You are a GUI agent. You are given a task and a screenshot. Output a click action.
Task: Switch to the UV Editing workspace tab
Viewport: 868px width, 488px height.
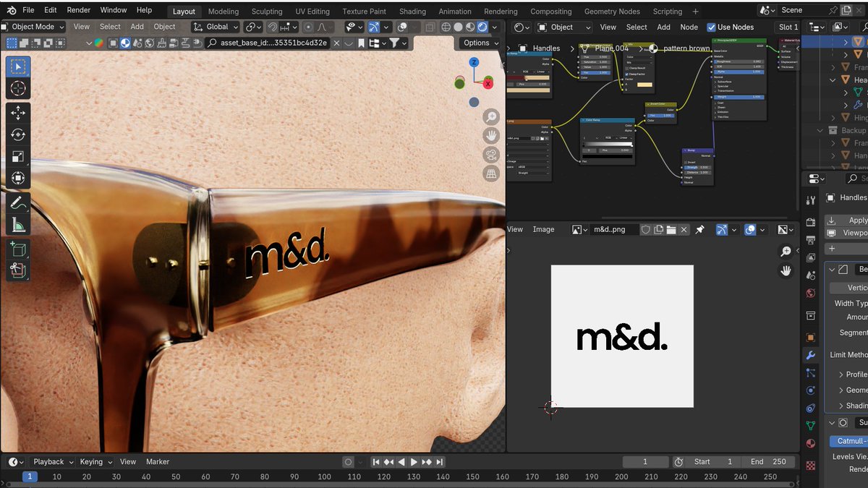pyautogui.click(x=312, y=12)
